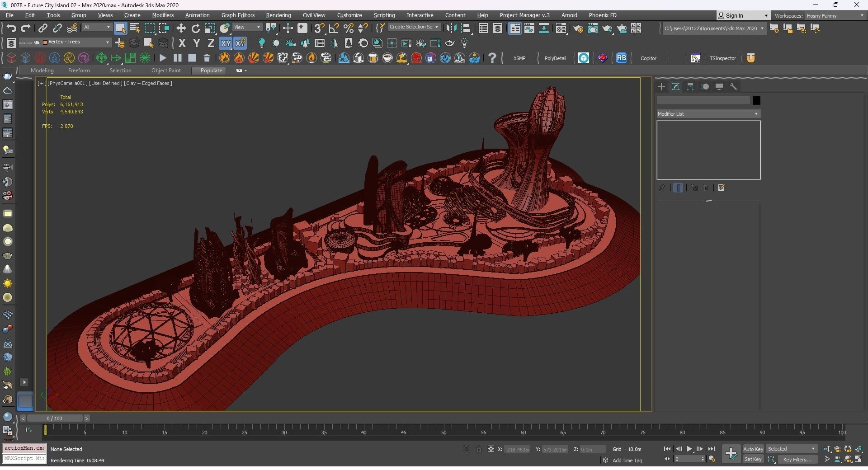Restrict axis to Y
Image resolution: width=868 pixels, height=470 pixels.
pos(197,43)
